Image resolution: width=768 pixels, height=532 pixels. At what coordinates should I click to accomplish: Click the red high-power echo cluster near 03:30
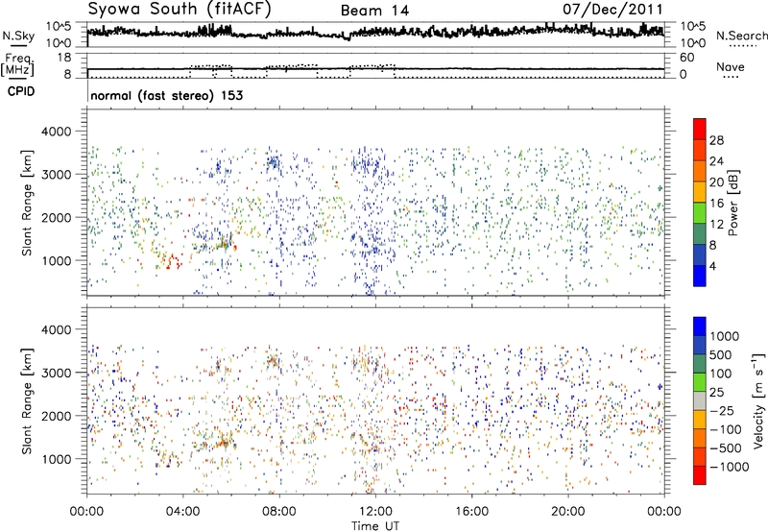pos(172,261)
